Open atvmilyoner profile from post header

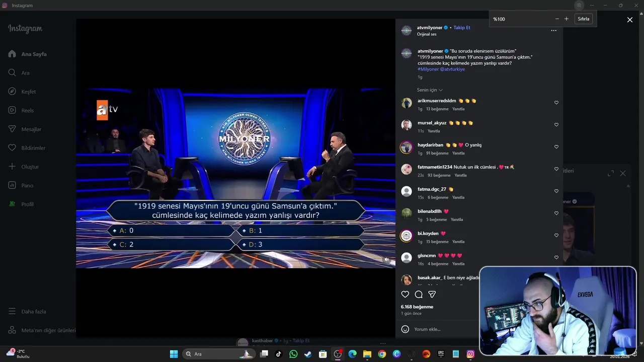(429, 28)
